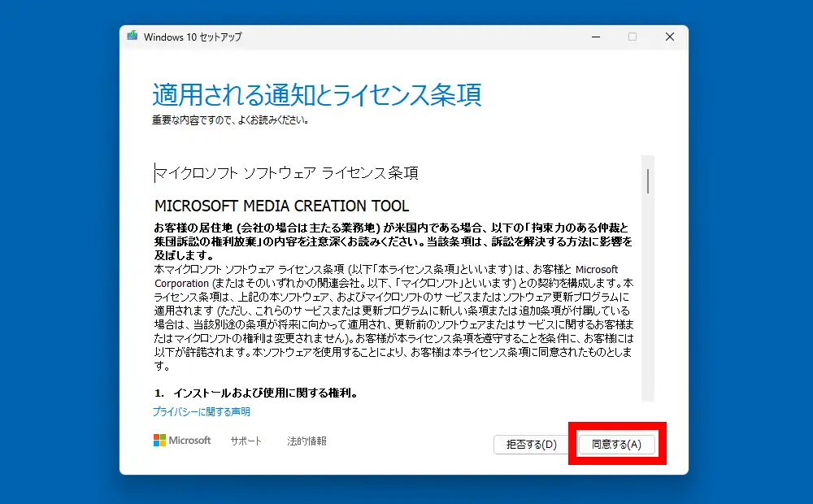This screenshot has width=813, height=504.
Task: Click the license text scrollbar thumb
Action: click(x=648, y=181)
